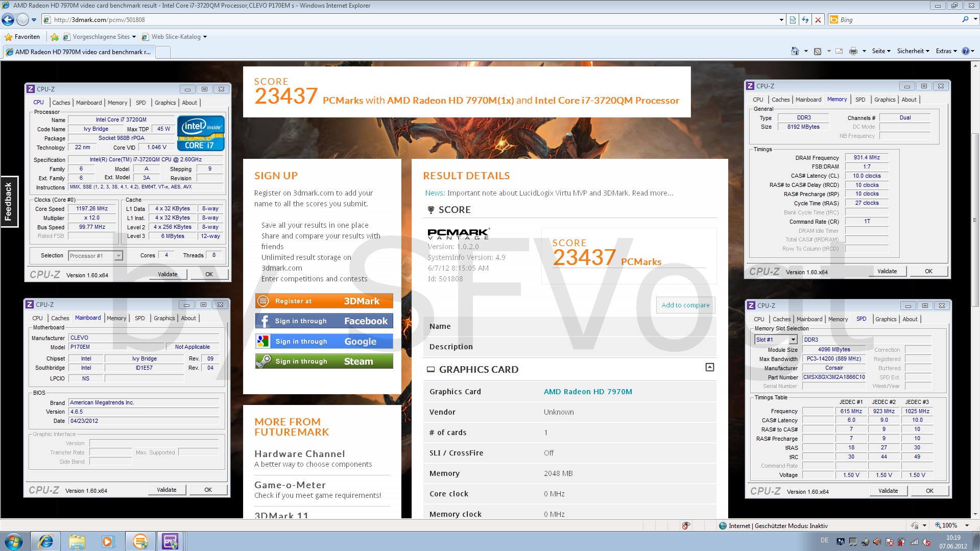Click the CPU-Z icon in the taskbar

click(x=170, y=541)
